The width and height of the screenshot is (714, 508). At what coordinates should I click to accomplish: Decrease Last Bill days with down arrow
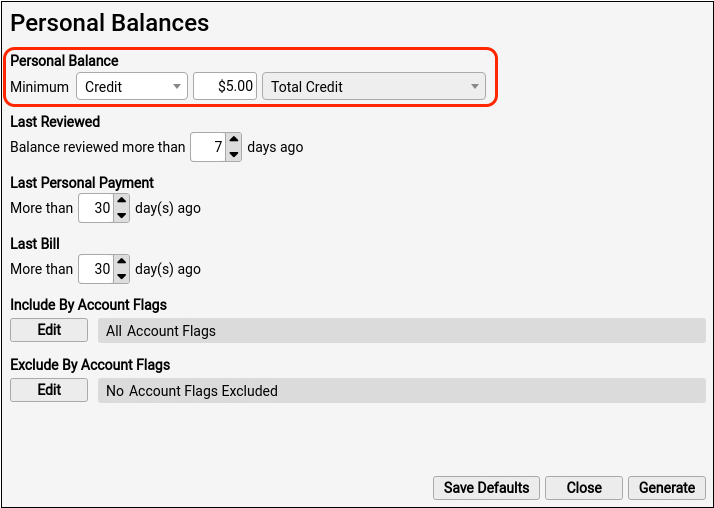(x=122, y=276)
